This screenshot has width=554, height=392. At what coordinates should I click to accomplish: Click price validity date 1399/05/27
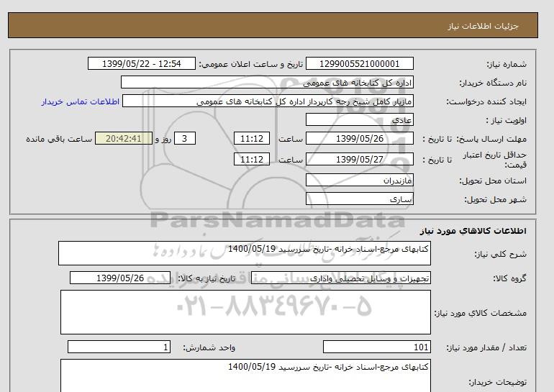[x=359, y=159]
